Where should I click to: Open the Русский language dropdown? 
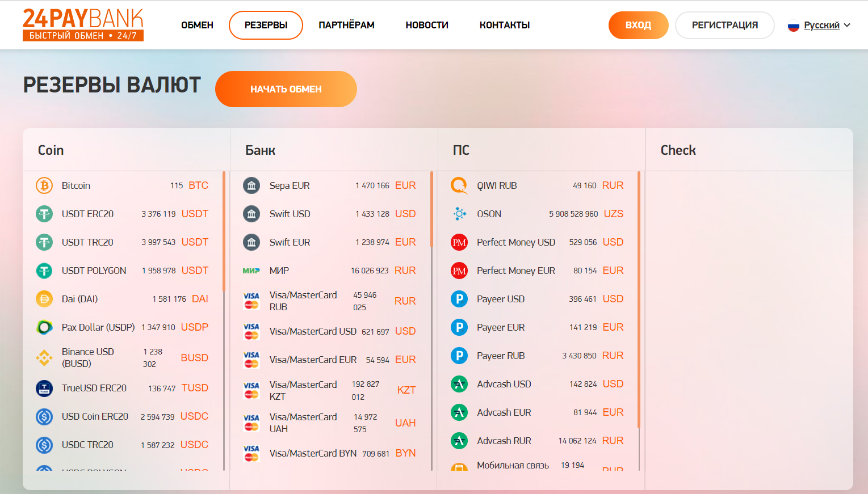point(819,25)
